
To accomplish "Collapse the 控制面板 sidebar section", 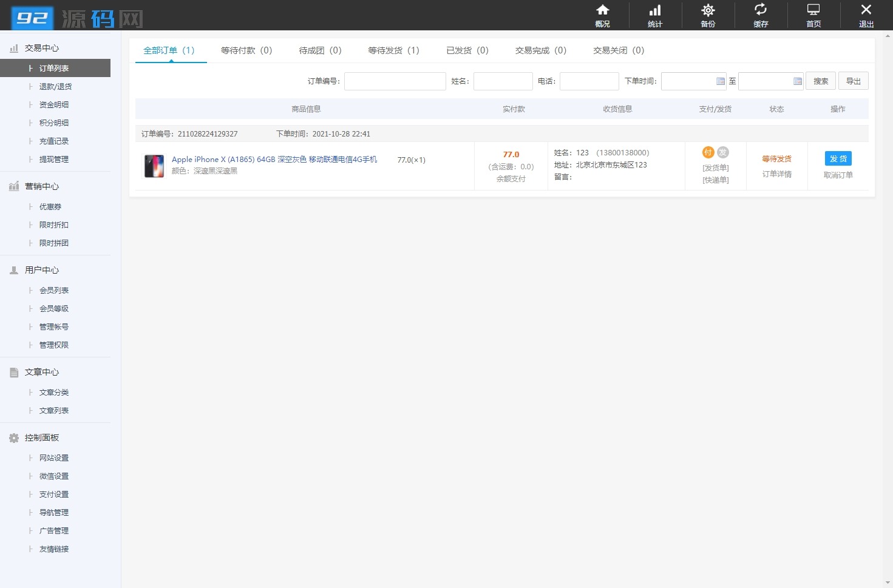I will (x=41, y=438).
